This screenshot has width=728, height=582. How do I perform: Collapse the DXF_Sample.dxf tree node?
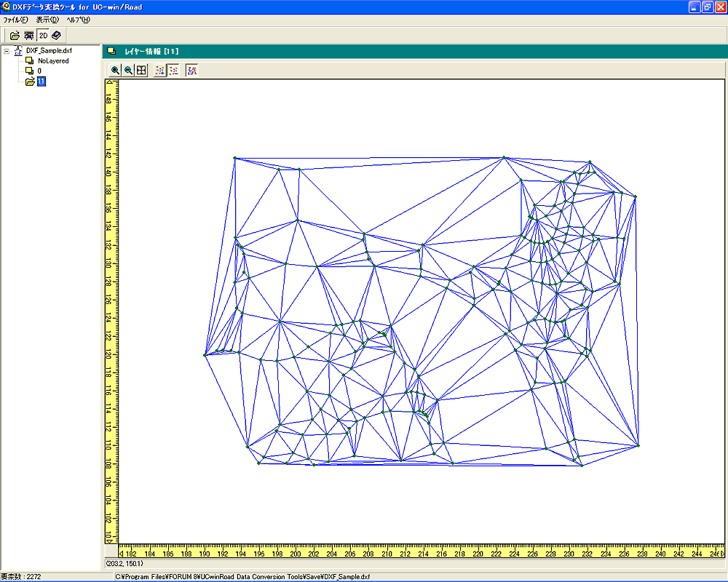click(x=7, y=51)
